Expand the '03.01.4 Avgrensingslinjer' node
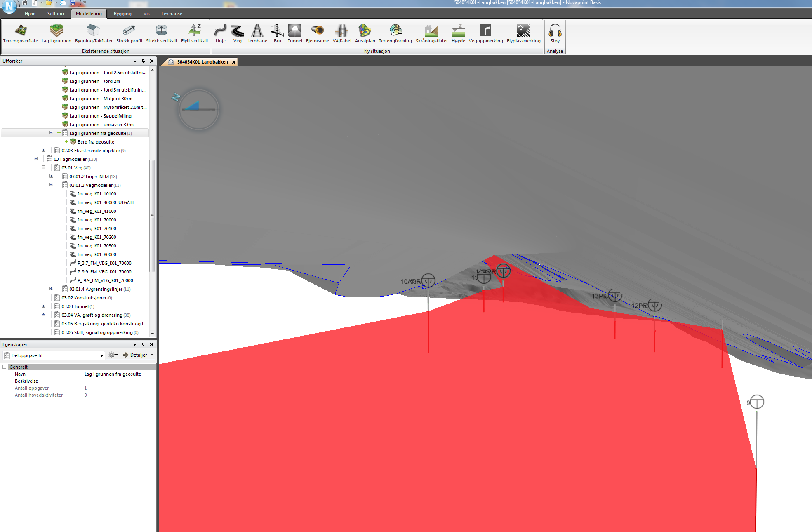 [x=52, y=289]
